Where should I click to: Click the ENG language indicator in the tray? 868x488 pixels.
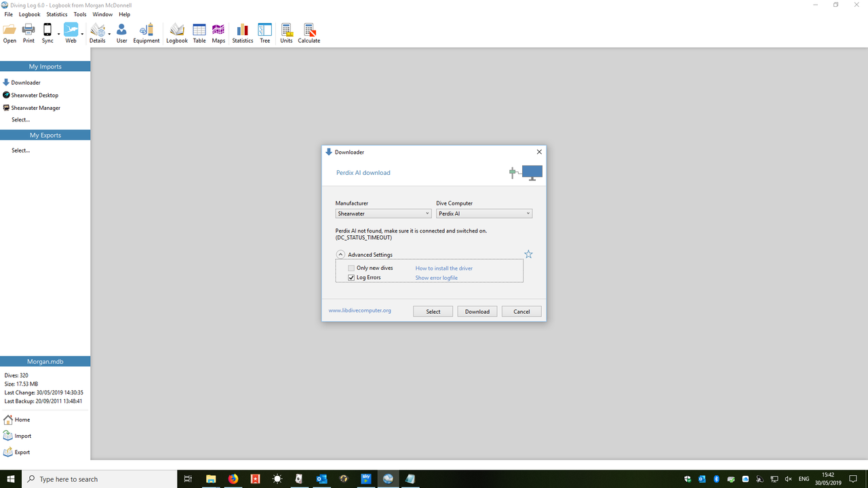pos(804,479)
